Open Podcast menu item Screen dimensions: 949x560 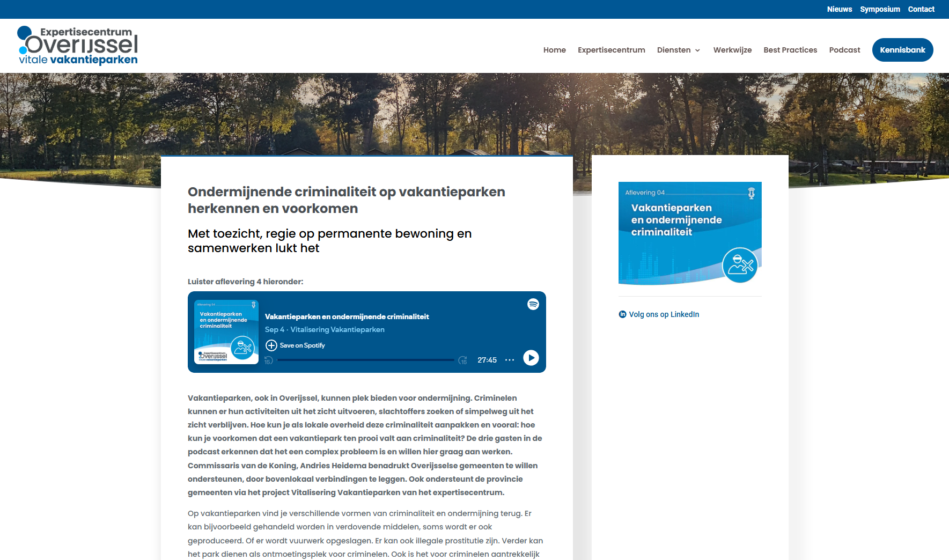pyautogui.click(x=844, y=50)
